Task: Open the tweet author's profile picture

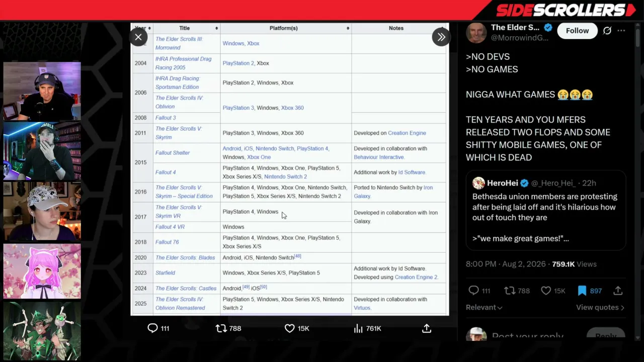Action: (x=476, y=33)
